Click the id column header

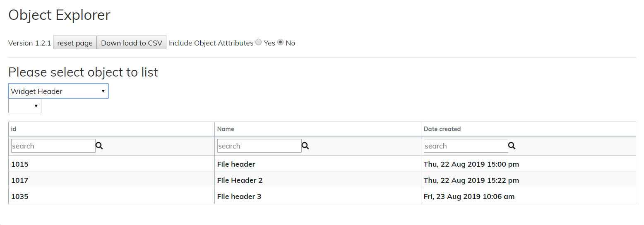click(14, 129)
